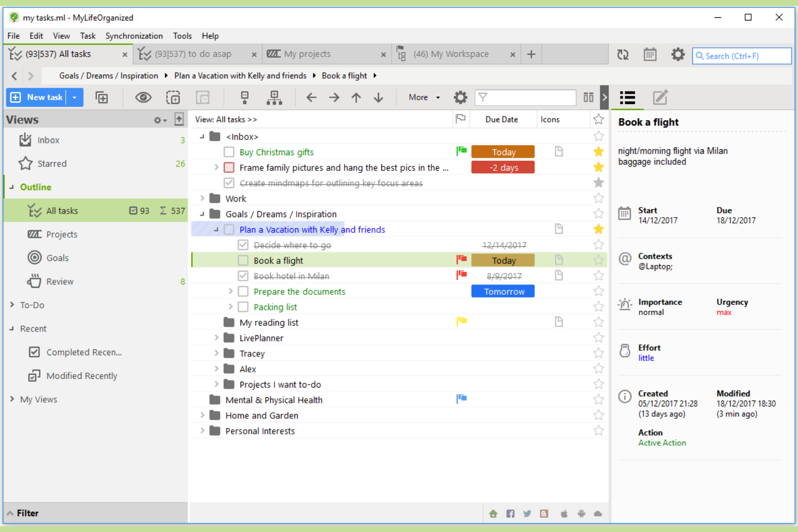Click inside the filter input field
Viewport: 798px width, 532px height.
click(x=525, y=98)
